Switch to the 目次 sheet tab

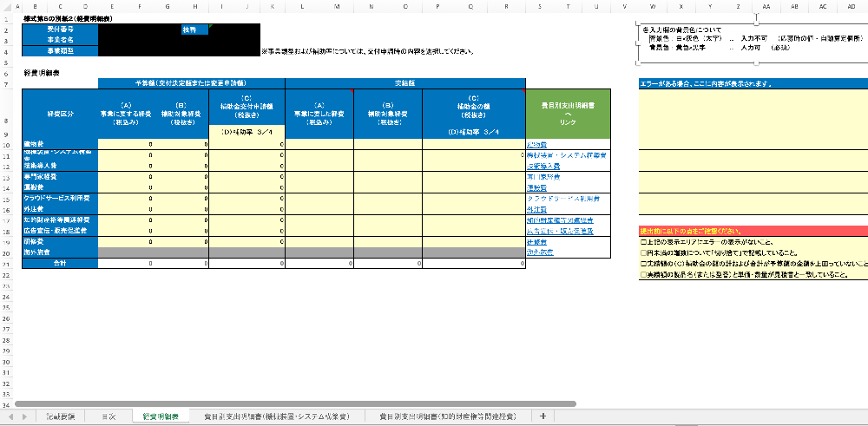pos(108,416)
